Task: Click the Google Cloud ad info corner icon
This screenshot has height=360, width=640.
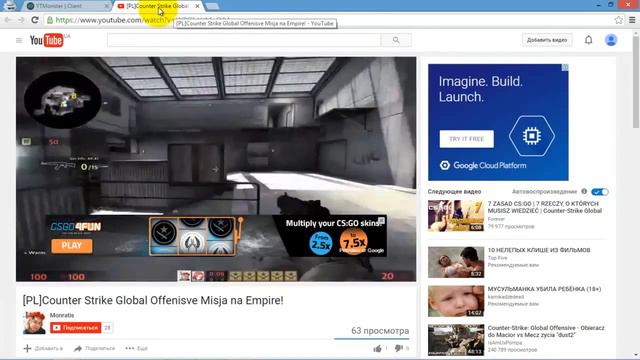Action: tap(565, 67)
